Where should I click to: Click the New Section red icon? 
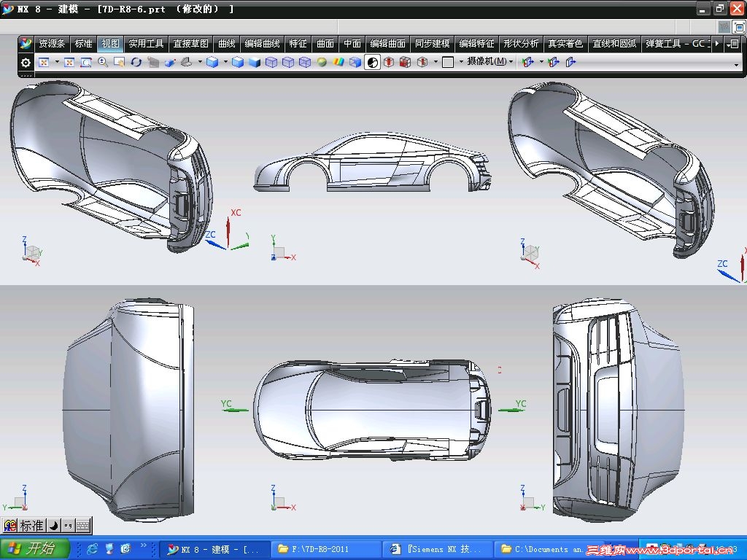[422, 63]
